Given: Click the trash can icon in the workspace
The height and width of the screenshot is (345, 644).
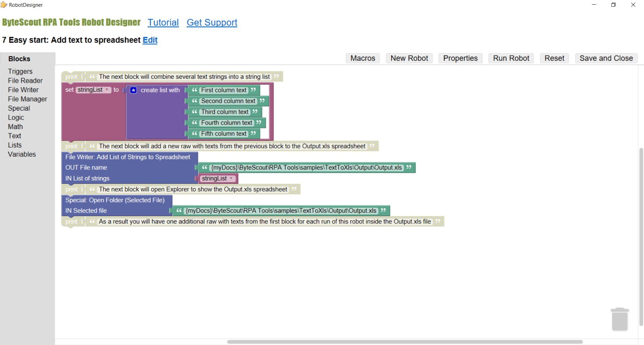Looking at the screenshot, I should point(620,319).
